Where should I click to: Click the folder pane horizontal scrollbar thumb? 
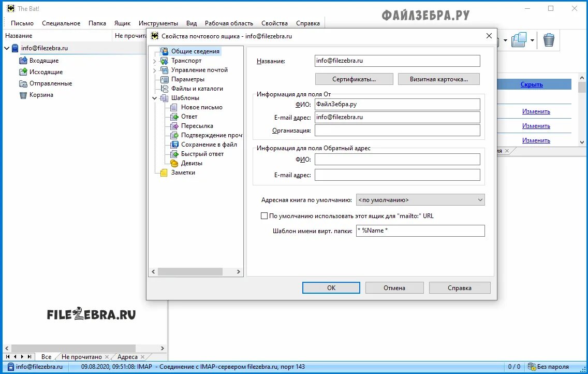(73, 348)
